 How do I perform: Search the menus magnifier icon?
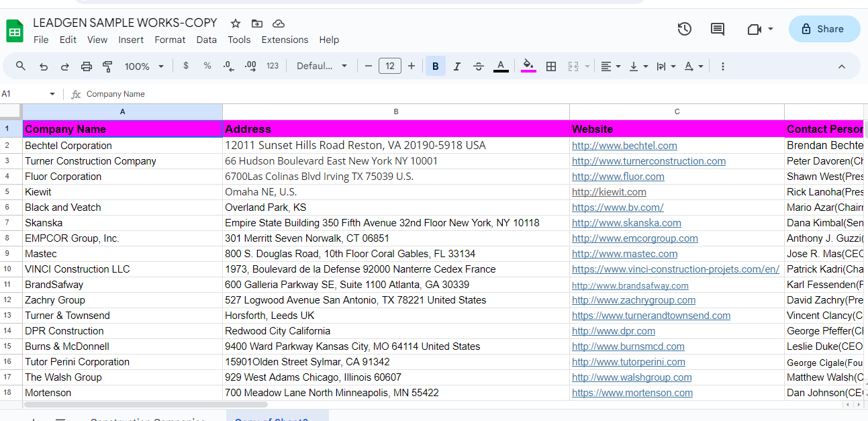pos(21,66)
